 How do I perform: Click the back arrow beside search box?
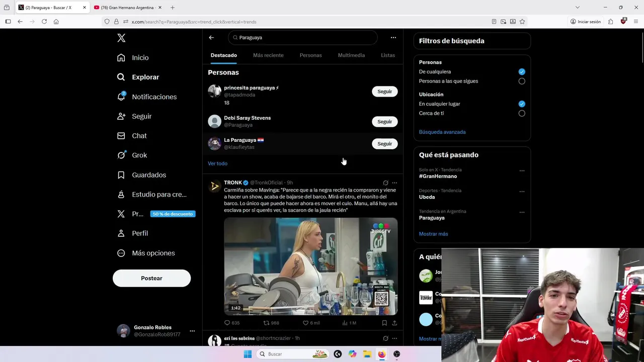coord(211,37)
